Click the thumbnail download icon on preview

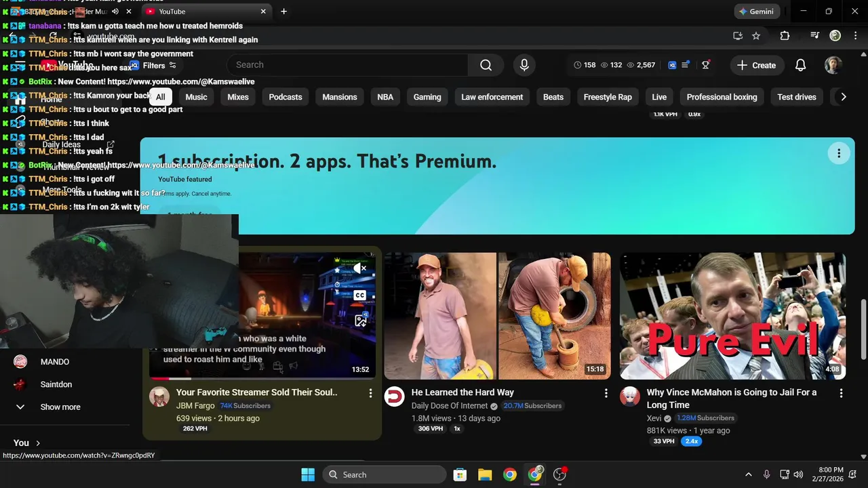[x=361, y=321]
